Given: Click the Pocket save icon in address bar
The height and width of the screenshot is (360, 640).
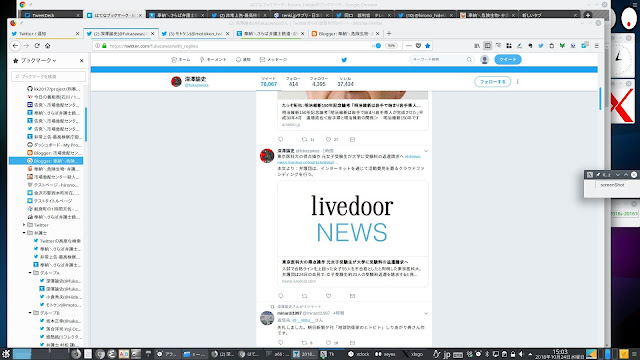Looking at the screenshot, I should (418, 46).
